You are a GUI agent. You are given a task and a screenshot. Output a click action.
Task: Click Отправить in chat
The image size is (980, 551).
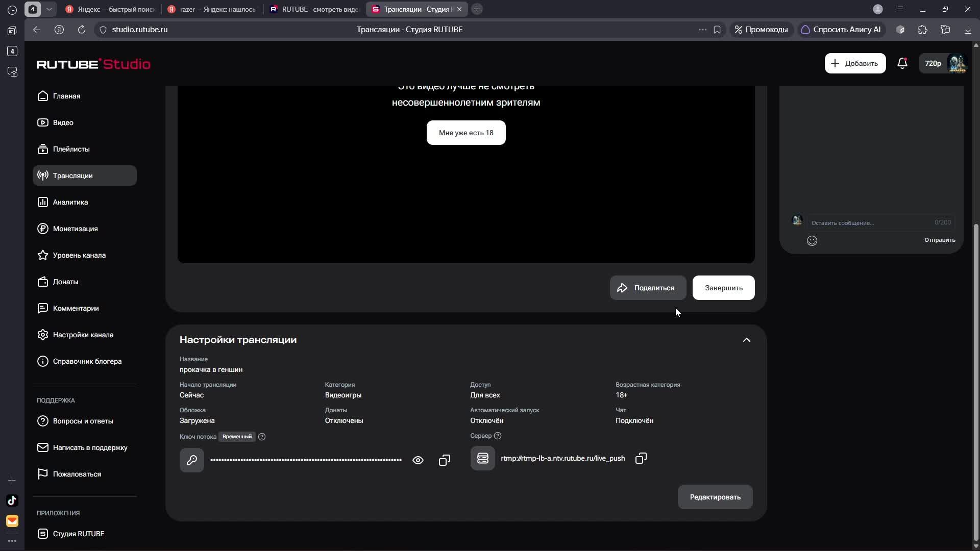[x=940, y=240]
